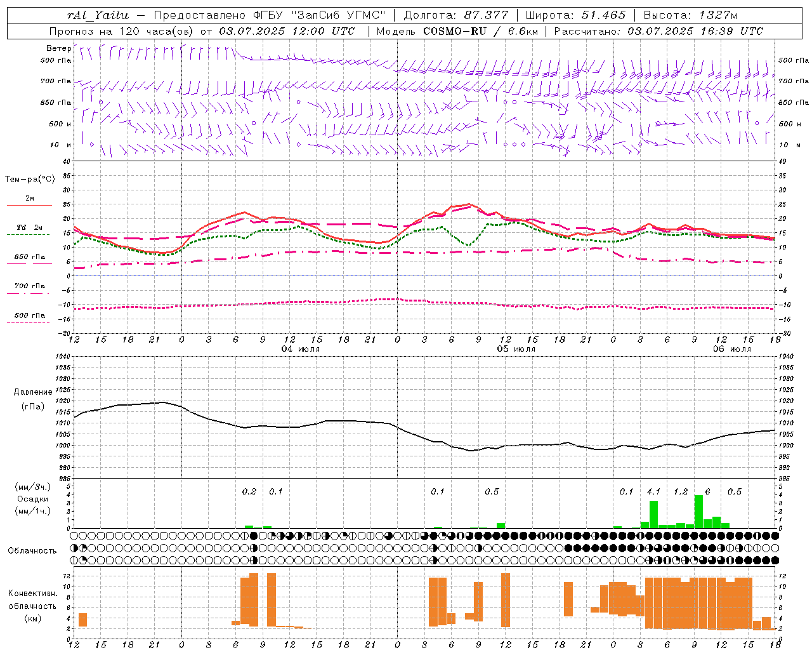
Task: Click the 2м temperature legend label
Action: click(x=30, y=198)
